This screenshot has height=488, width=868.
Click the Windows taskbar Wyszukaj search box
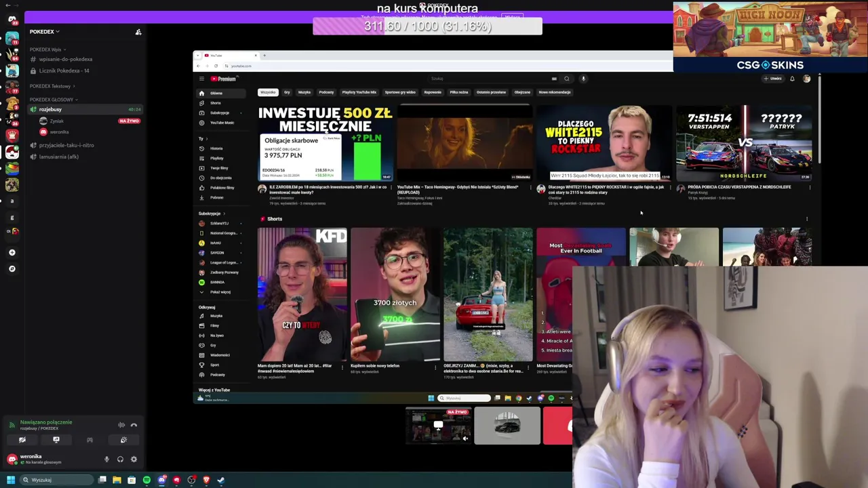click(56, 480)
